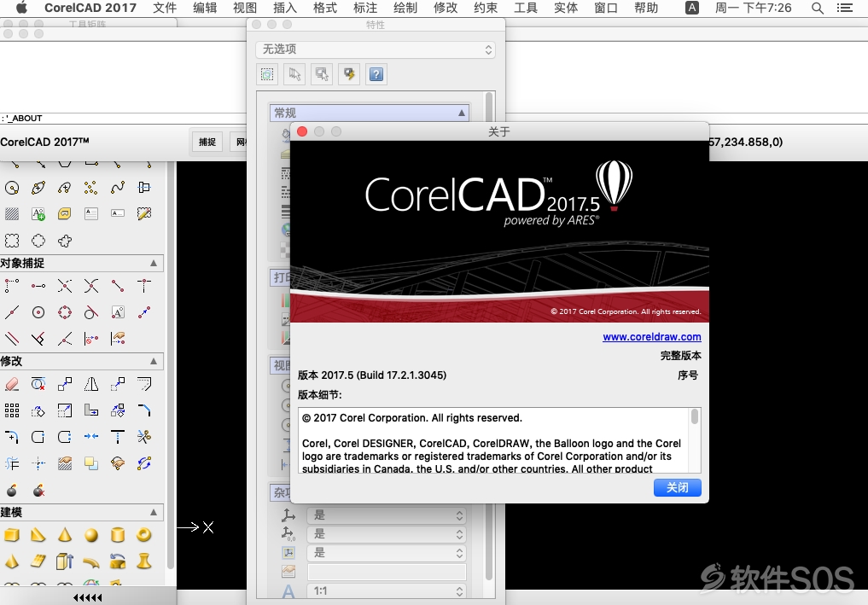This screenshot has height=605, width=868.
Task: Click the lightning icon in Properties toolbar
Action: [349, 74]
